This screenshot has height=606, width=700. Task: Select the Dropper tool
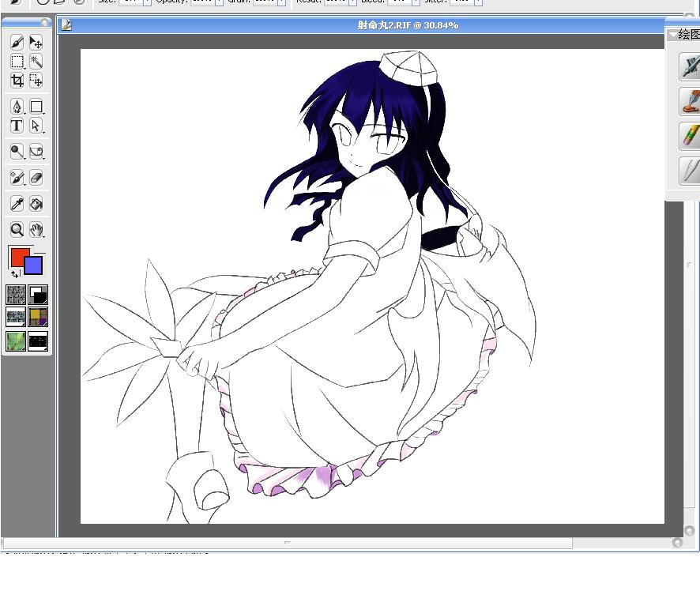click(x=17, y=204)
